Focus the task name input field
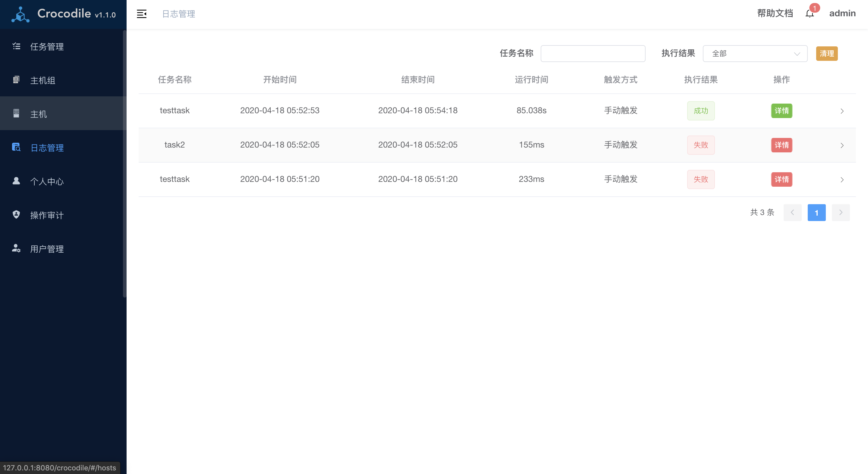This screenshot has height=474, width=868. tap(593, 54)
